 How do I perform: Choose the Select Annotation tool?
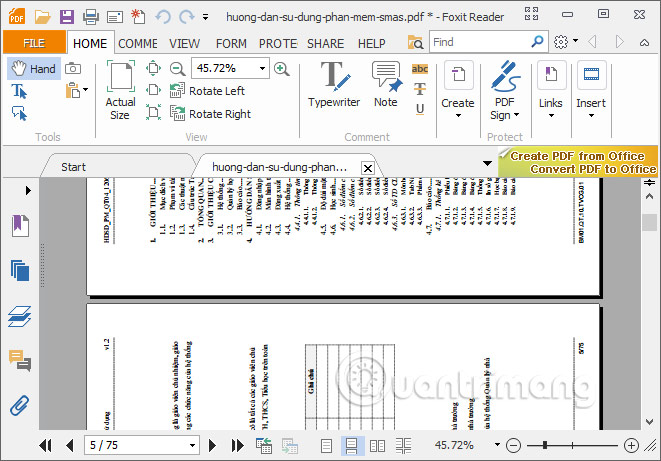[19, 113]
